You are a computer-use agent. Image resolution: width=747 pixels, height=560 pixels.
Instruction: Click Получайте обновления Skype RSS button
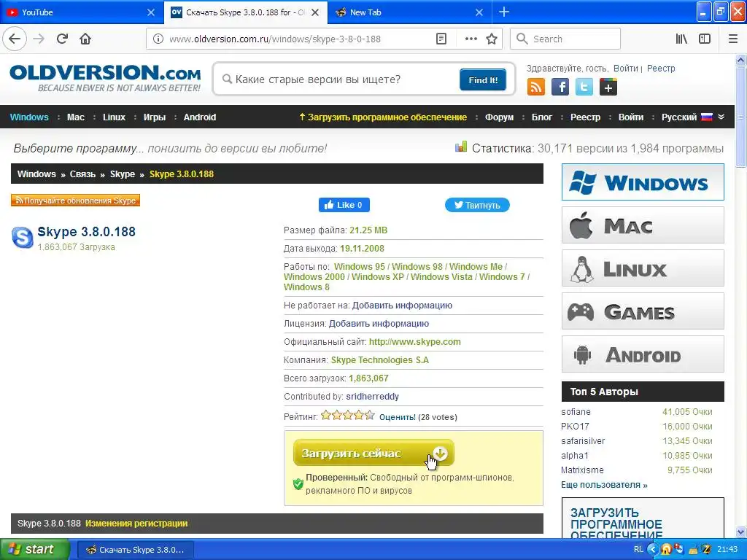coord(75,201)
